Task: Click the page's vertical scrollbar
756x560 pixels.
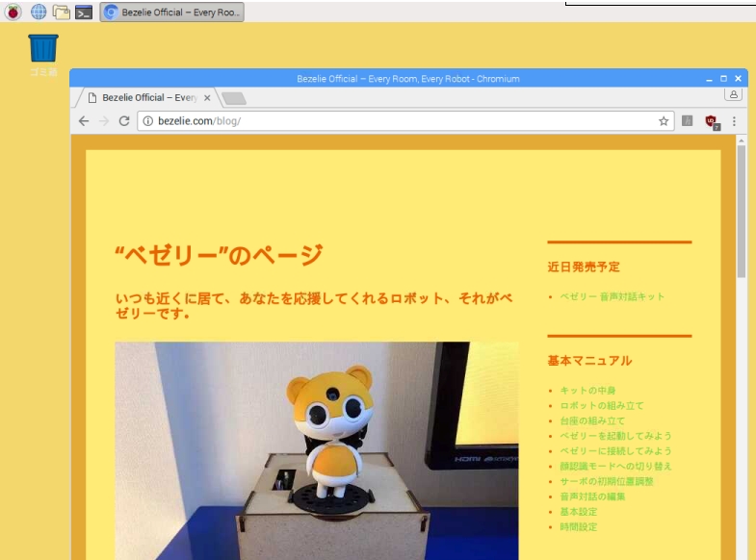Action: tap(742, 212)
